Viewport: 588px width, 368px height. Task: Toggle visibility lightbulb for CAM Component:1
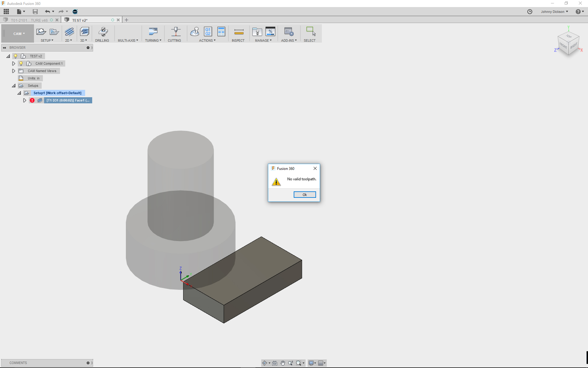[x=21, y=63]
